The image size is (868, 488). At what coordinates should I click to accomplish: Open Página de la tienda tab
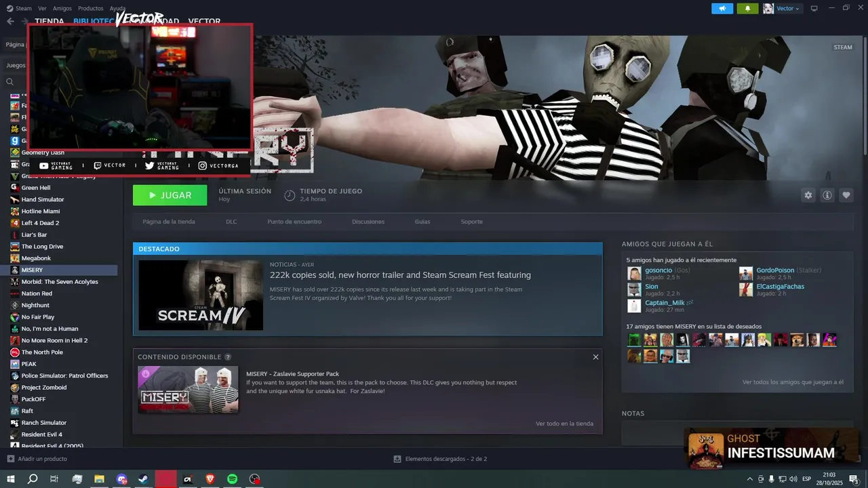point(169,222)
